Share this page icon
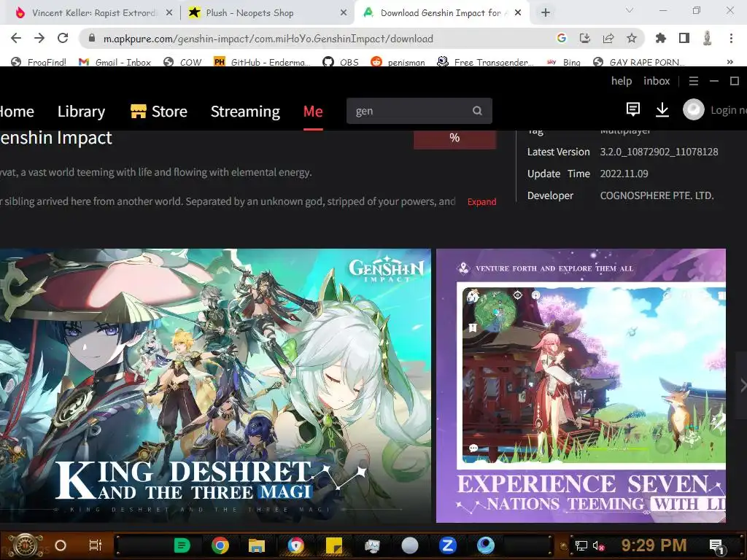The width and height of the screenshot is (747, 560). click(608, 38)
